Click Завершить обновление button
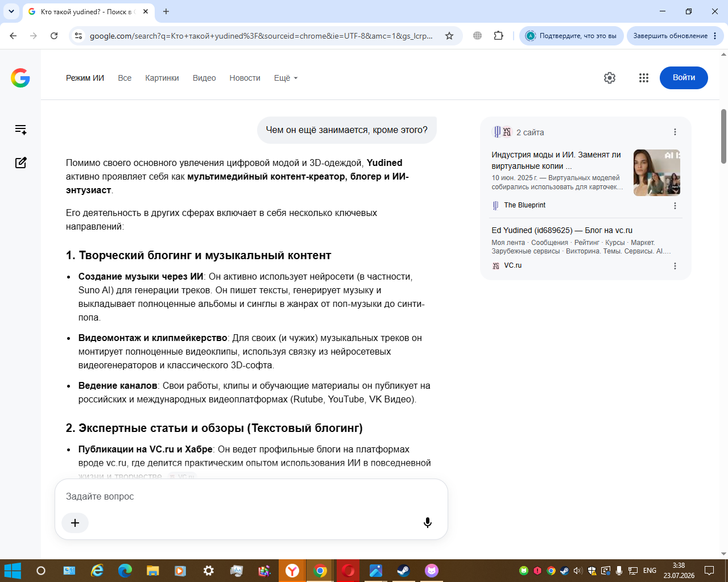 coord(675,36)
